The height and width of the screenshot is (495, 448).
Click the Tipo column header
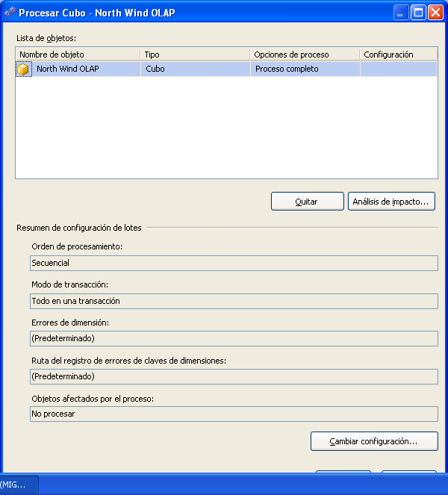click(195, 55)
